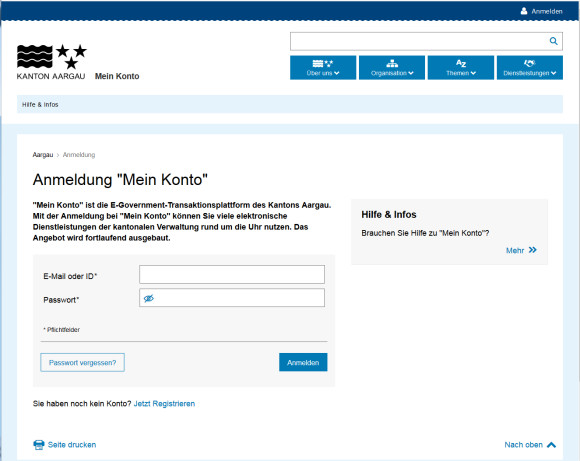Click the printer icon
Viewport: 580px width, 461px height.
point(39,445)
